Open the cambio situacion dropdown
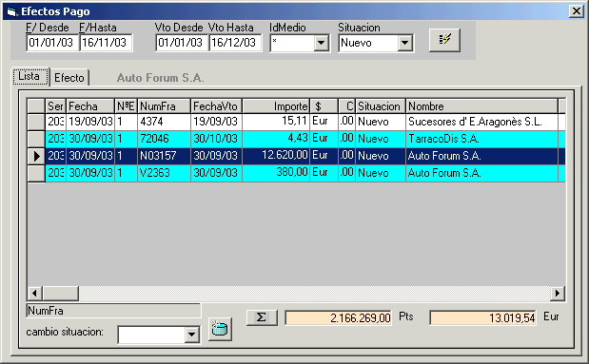589x364 pixels. pyautogui.click(x=191, y=334)
